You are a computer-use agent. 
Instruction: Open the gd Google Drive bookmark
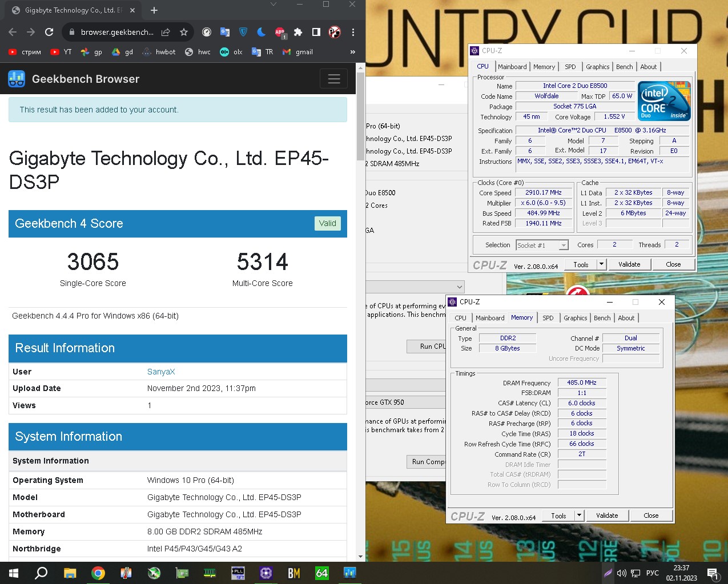[x=122, y=52]
